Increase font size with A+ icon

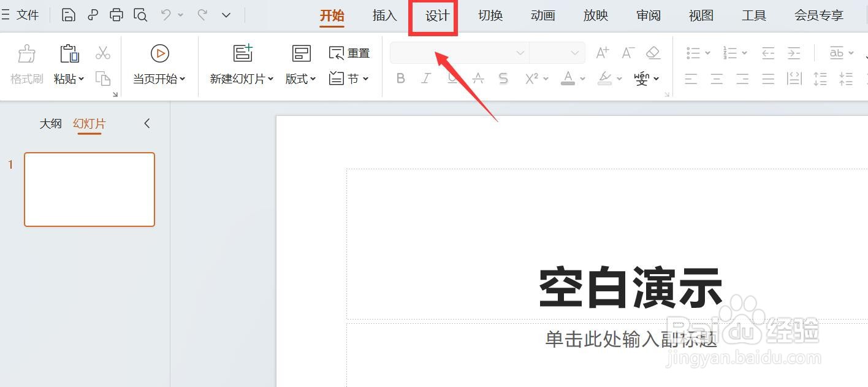pos(603,53)
